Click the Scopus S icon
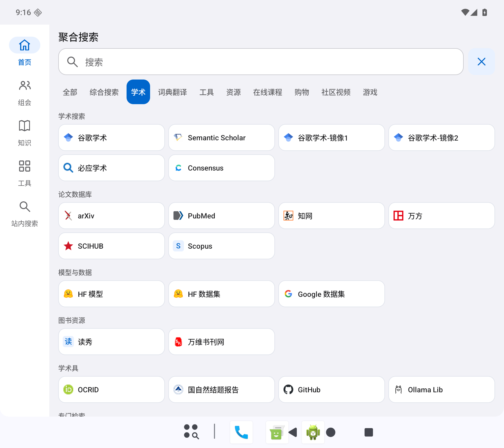The image size is (504, 448). click(x=178, y=246)
